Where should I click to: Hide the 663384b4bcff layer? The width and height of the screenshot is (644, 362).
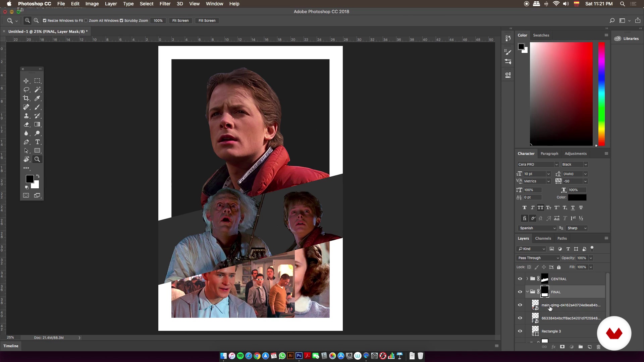[x=520, y=318]
